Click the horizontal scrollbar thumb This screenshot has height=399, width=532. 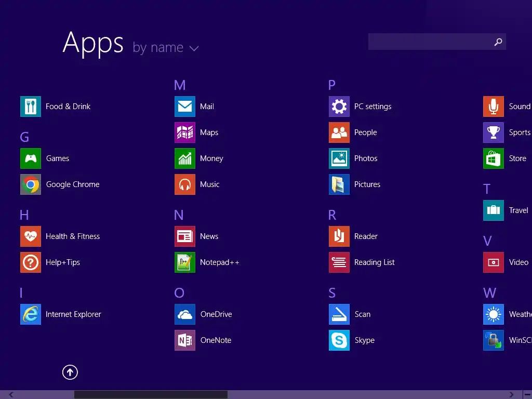pos(151,395)
